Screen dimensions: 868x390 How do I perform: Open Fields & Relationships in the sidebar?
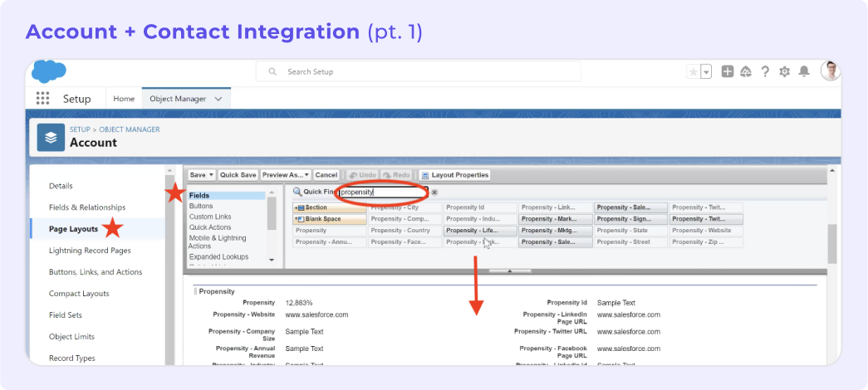[x=87, y=207]
